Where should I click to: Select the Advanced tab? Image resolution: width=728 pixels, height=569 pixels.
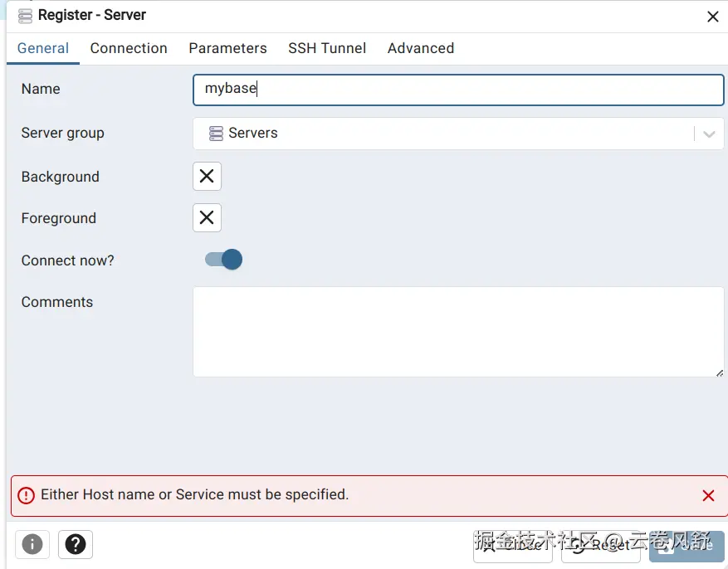click(421, 48)
